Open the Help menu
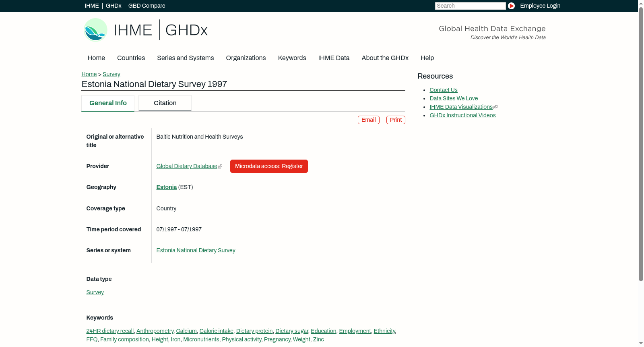This screenshot has width=644, height=347. 427,58
